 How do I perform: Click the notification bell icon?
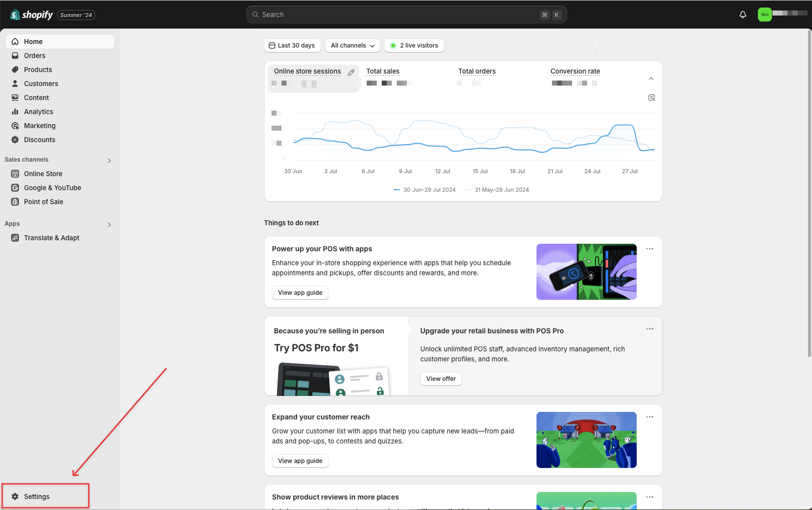[x=743, y=15]
